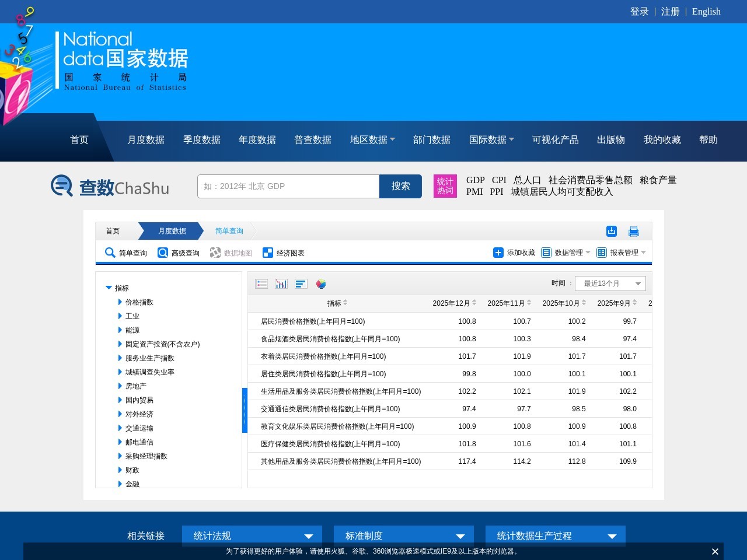The height and width of the screenshot is (560, 747).
Task: Open 普查数据 in main navigation
Action: 313,140
